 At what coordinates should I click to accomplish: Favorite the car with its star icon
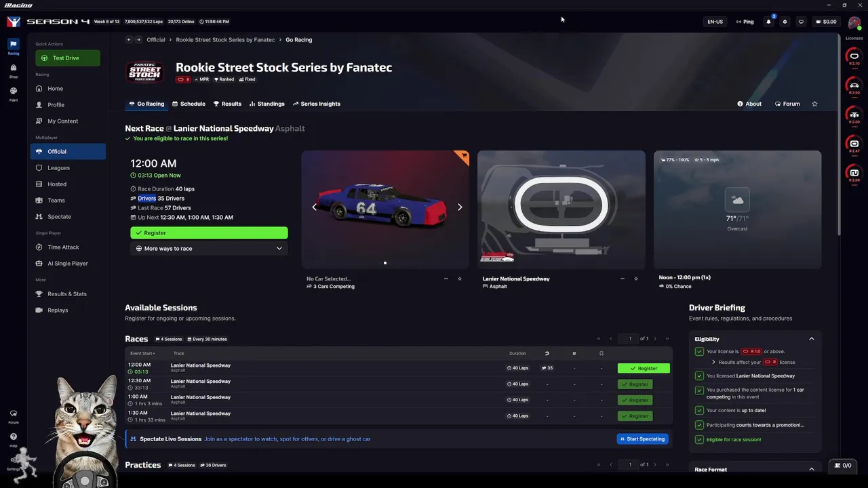click(x=460, y=279)
